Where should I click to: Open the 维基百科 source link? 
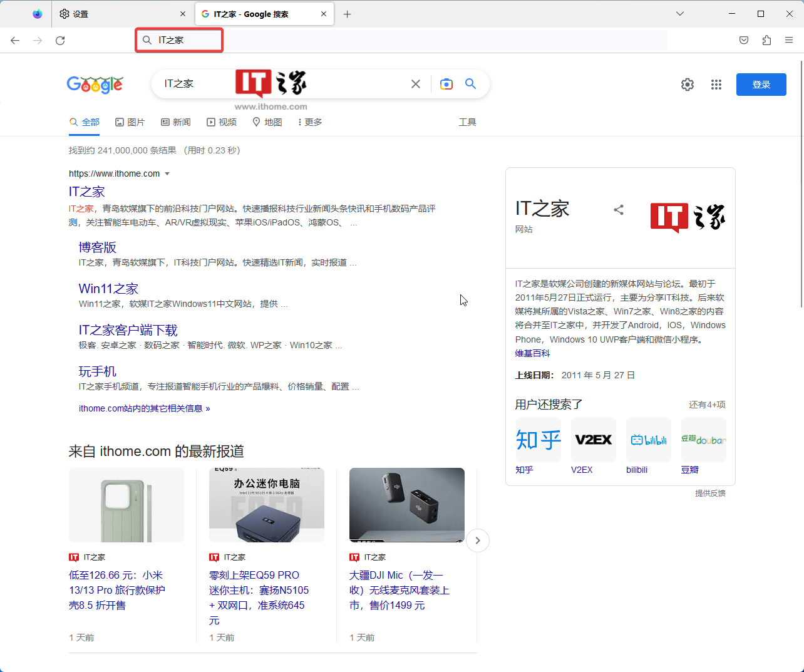(x=533, y=353)
